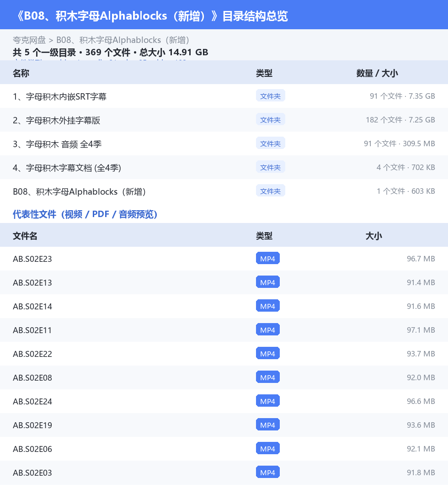Select the file AB.S02E13
This screenshot has height=499, width=448.
pyautogui.click(x=32, y=282)
